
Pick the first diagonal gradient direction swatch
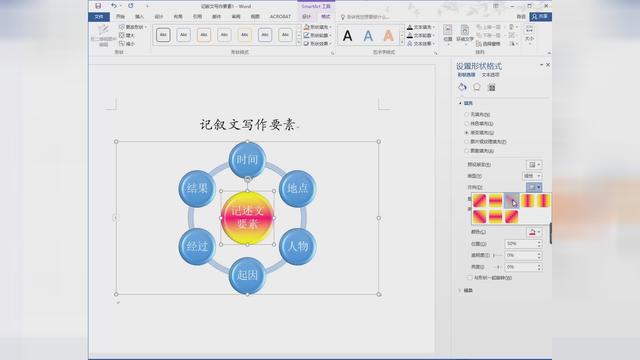tap(480, 201)
